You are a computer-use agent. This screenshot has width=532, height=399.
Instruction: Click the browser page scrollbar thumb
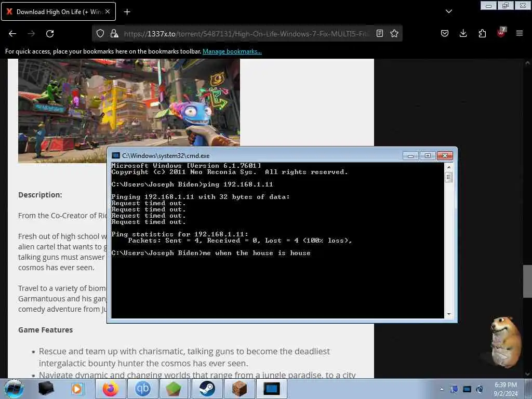pos(527,281)
